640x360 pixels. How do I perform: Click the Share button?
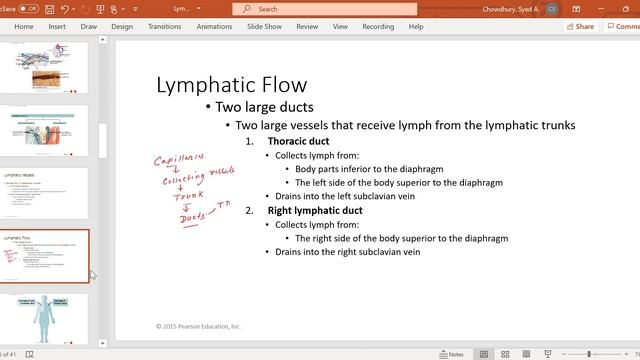[580, 27]
